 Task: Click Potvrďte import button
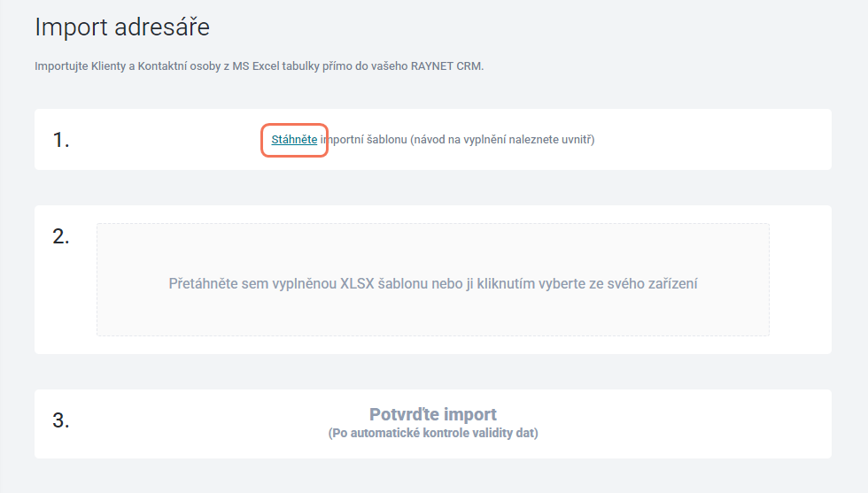pos(433,414)
